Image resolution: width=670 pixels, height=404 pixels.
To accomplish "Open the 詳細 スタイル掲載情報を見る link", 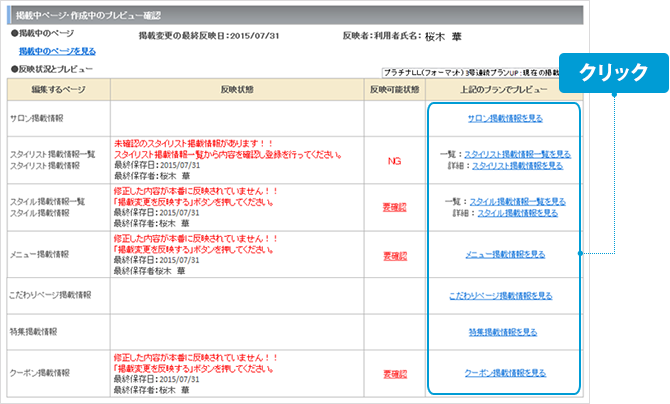I will (x=517, y=213).
